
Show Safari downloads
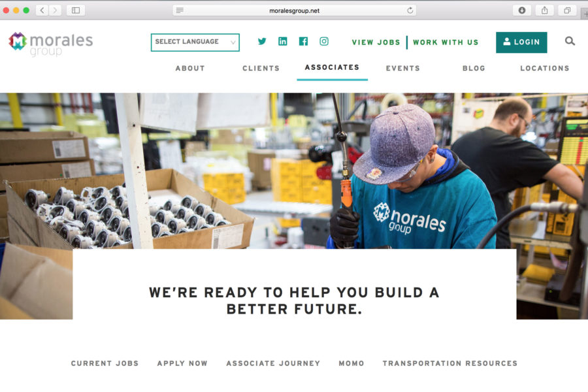click(521, 10)
